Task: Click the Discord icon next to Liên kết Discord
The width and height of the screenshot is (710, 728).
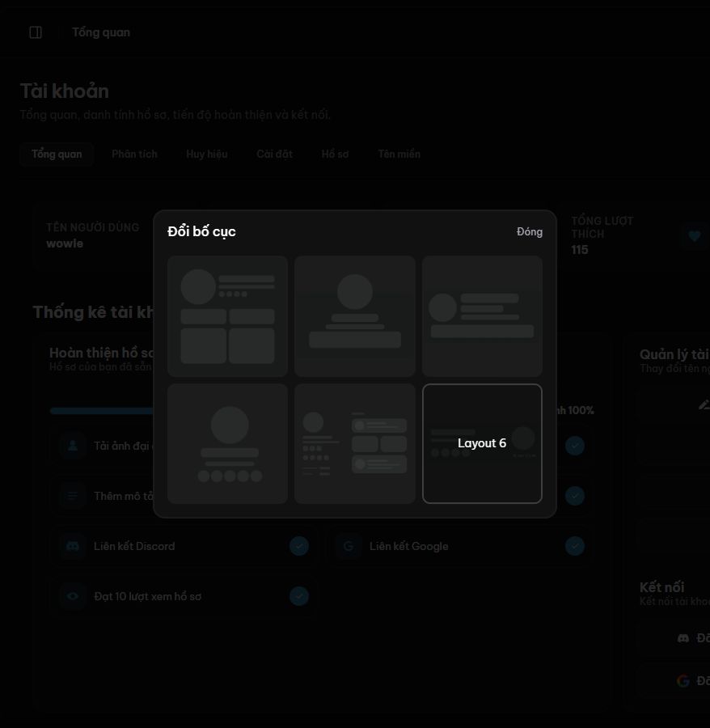Action: pyautogui.click(x=73, y=546)
